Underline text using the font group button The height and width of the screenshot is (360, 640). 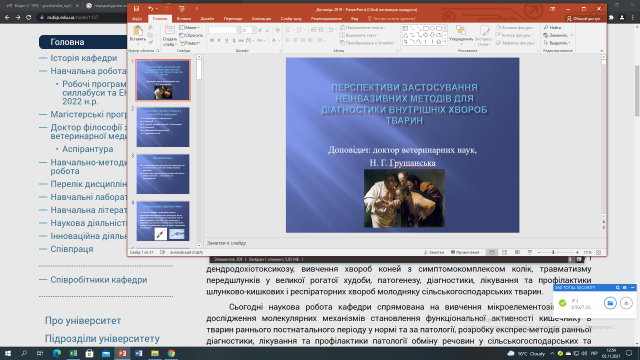(226, 40)
